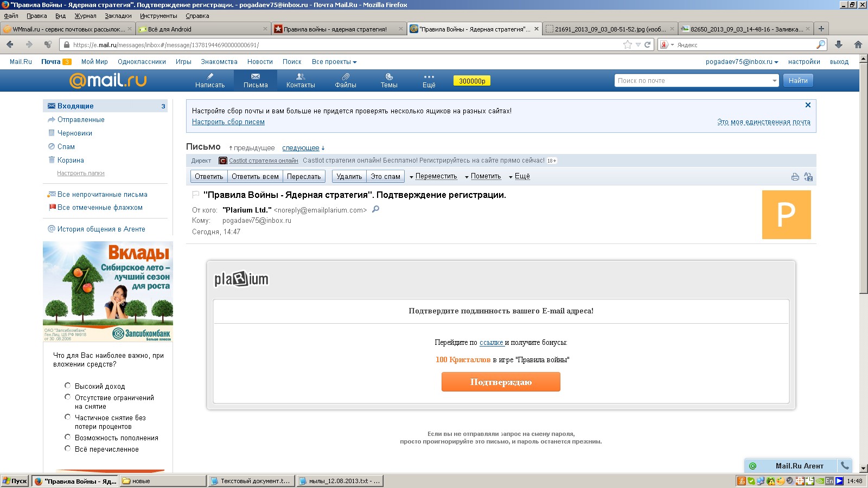Click the bookmark star in address bar
The image size is (868, 488).
(x=628, y=44)
